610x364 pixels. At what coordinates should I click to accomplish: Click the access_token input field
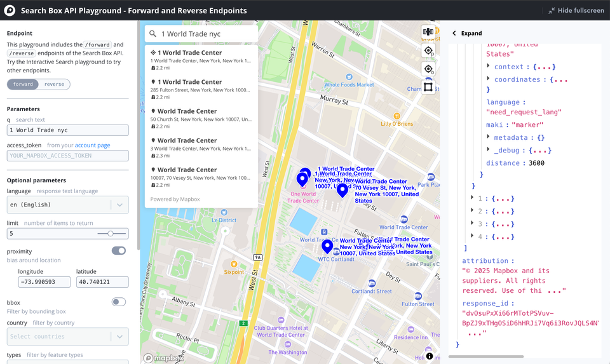pos(67,156)
